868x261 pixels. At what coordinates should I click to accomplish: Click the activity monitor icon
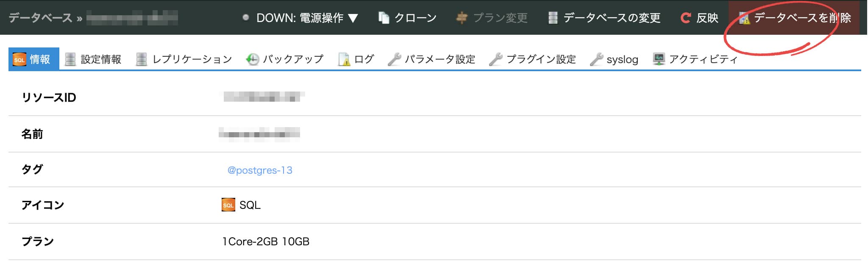click(659, 59)
